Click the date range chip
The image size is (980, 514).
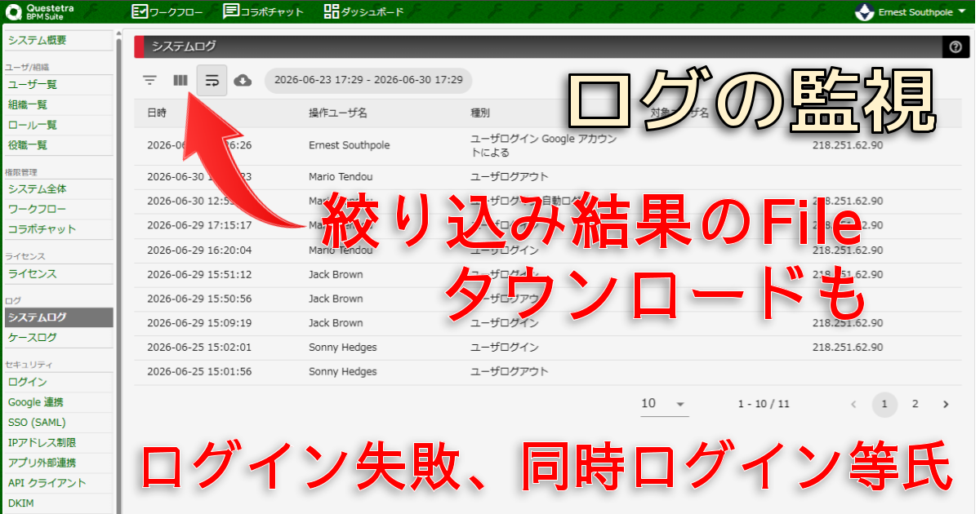point(368,80)
